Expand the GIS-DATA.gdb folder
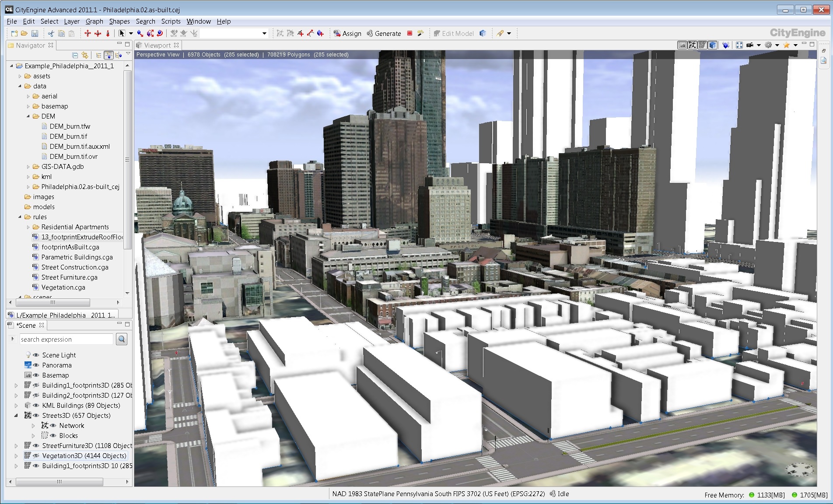833x504 pixels. pos(28,167)
